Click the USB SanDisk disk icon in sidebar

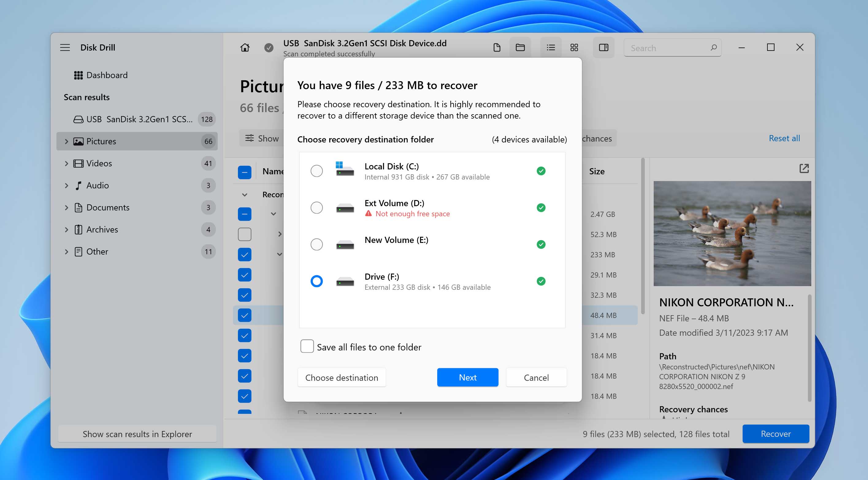[x=78, y=119]
